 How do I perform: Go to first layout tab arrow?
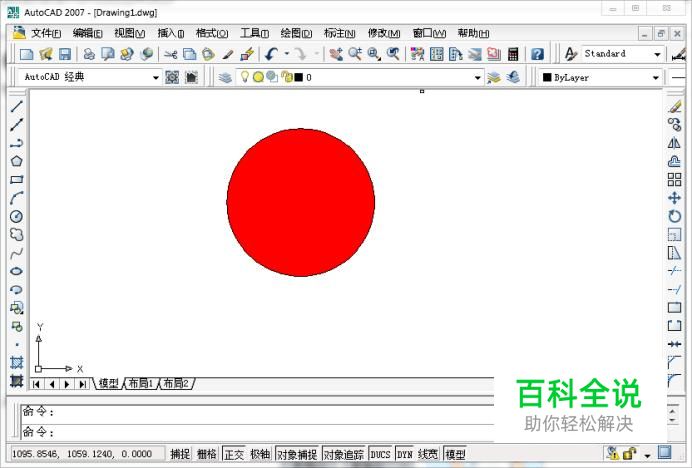coord(36,384)
